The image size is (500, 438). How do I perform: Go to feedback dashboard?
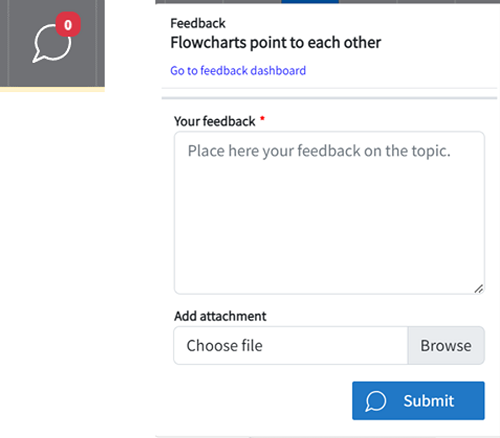click(238, 71)
